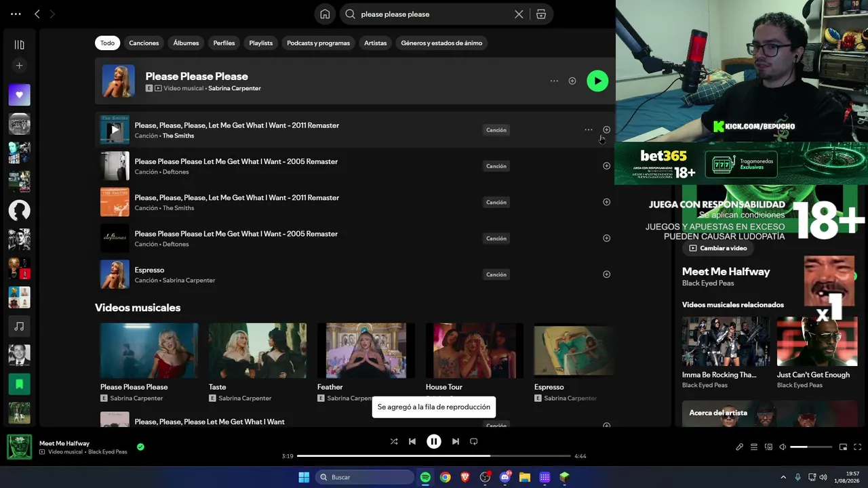Viewport: 868px width, 488px height.
Task: Open The Smiths artist link in first row
Action: 178,136
